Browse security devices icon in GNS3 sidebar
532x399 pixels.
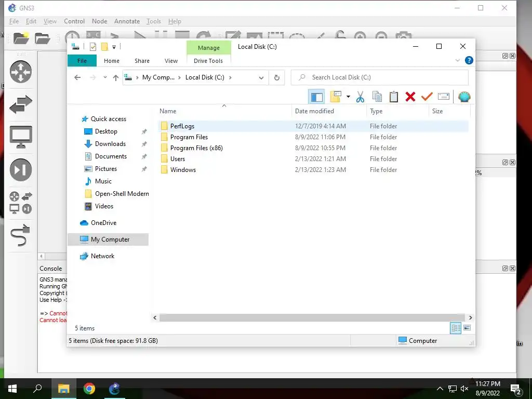tap(21, 170)
